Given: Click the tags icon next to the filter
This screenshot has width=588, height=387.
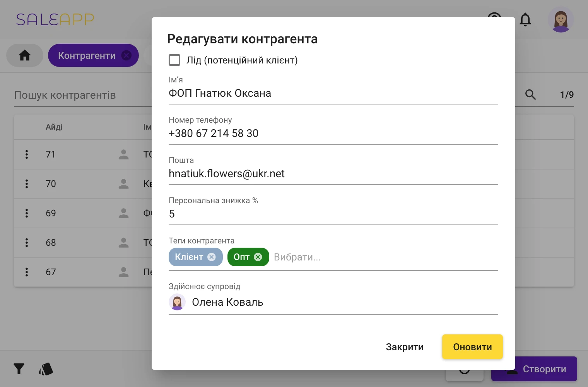Looking at the screenshot, I should pyautogui.click(x=46, y=369).
